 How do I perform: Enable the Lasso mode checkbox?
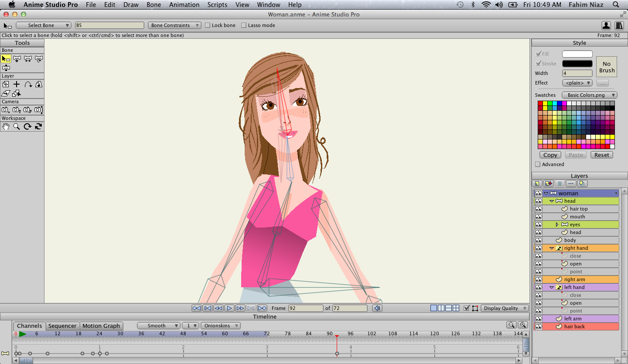coord(244,25)
